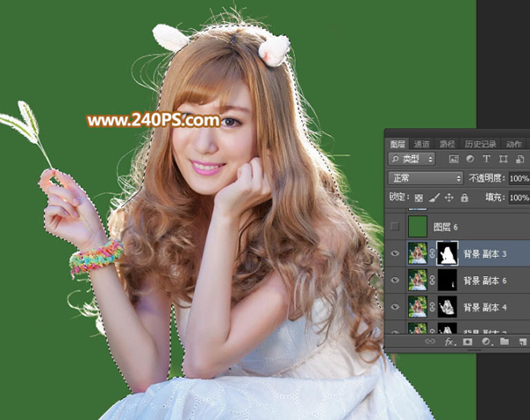Open the 类型 layer filter dropdown
Viewport: 530px width, 420px height.
[x=412, y=159]
